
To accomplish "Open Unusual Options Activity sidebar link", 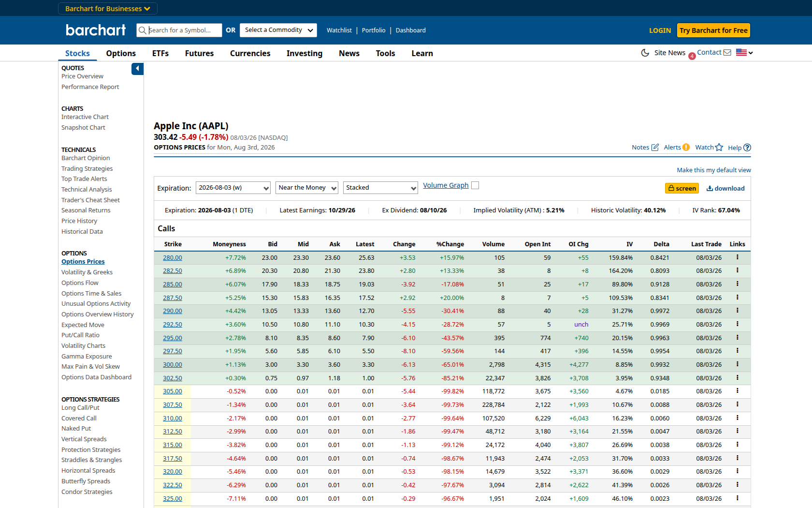I will point(96,304).
